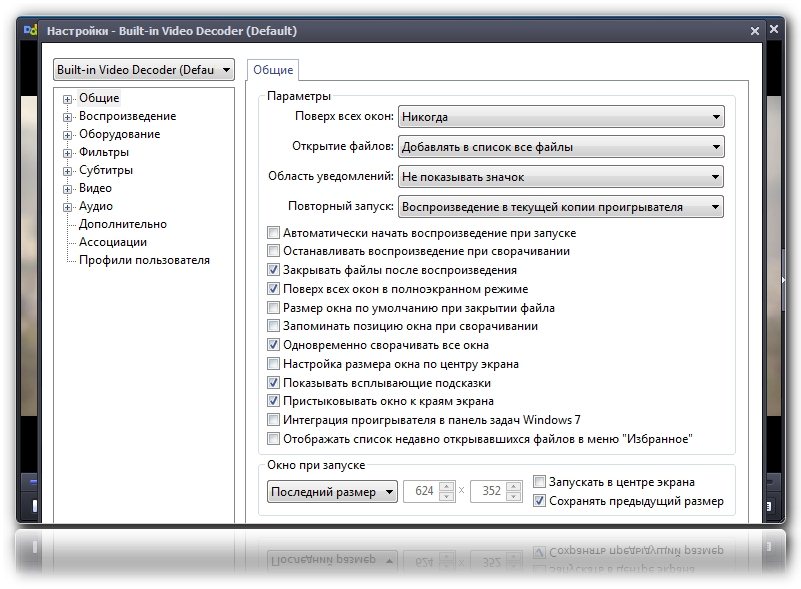801x589 pixels.
Task: Click the window width field showing 624
Action: click(x=424, y=492)
